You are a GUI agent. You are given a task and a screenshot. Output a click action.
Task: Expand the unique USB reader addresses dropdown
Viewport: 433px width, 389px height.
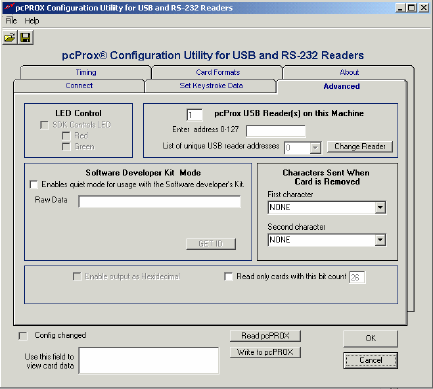pyautogui.click(x=315, y=148)
